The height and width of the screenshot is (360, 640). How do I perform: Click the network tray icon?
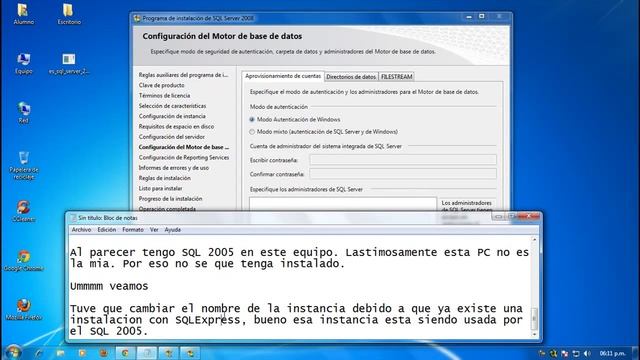coord(576,353)
